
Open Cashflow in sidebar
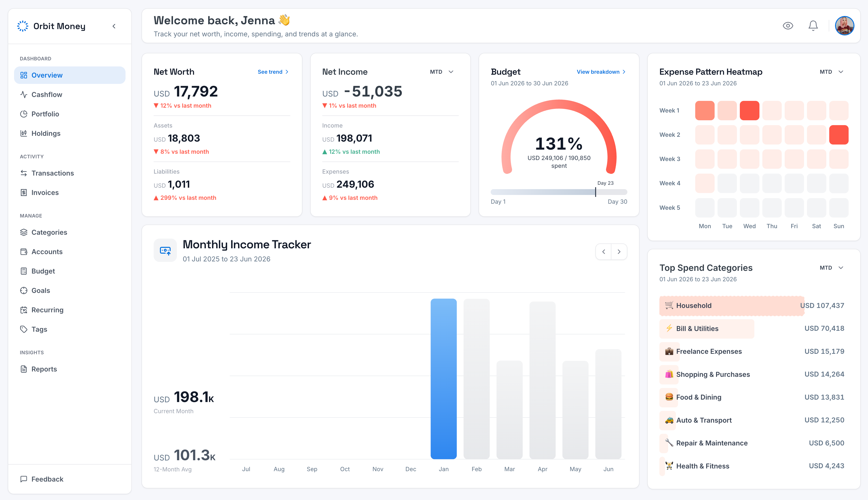coord(70,94)
